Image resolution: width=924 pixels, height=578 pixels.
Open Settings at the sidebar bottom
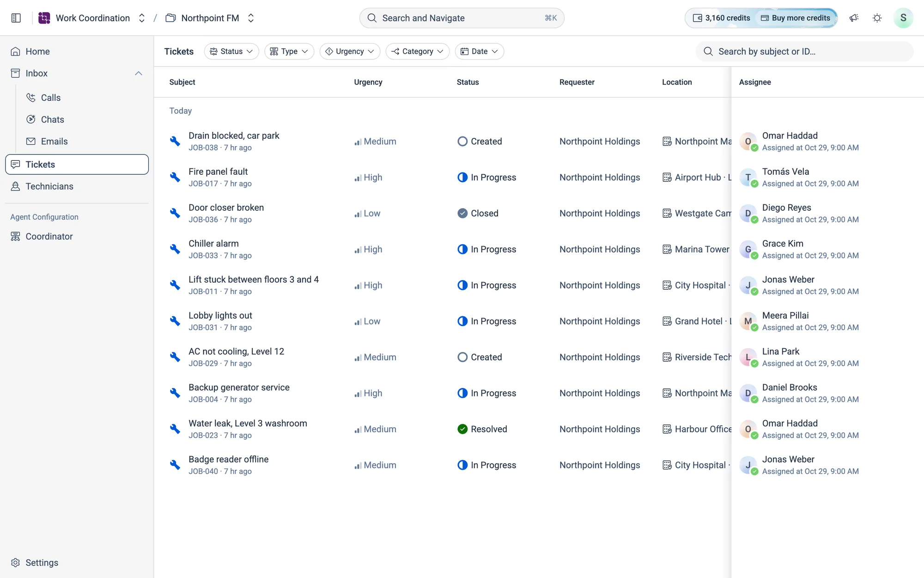(77, 562)
